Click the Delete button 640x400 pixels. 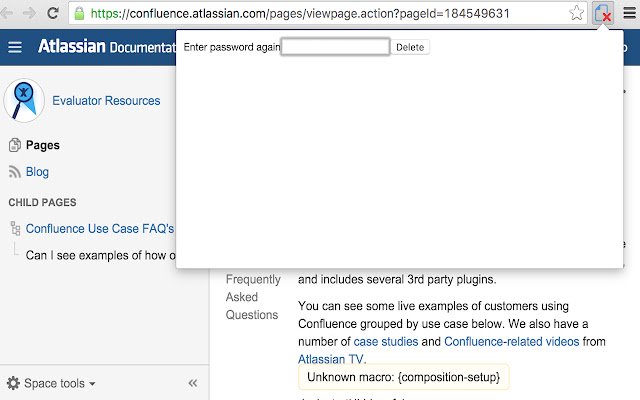tap(410, 47)
